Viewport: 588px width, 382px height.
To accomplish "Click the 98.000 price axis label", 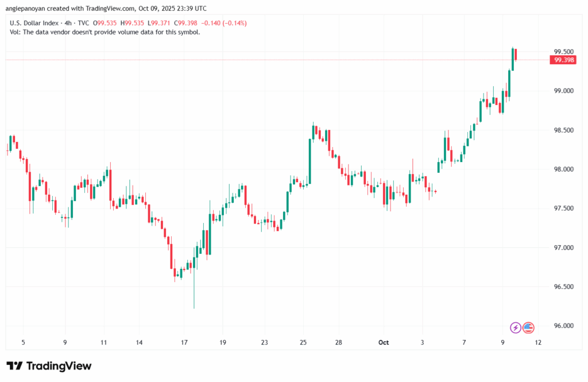I will tap(562, 169).
